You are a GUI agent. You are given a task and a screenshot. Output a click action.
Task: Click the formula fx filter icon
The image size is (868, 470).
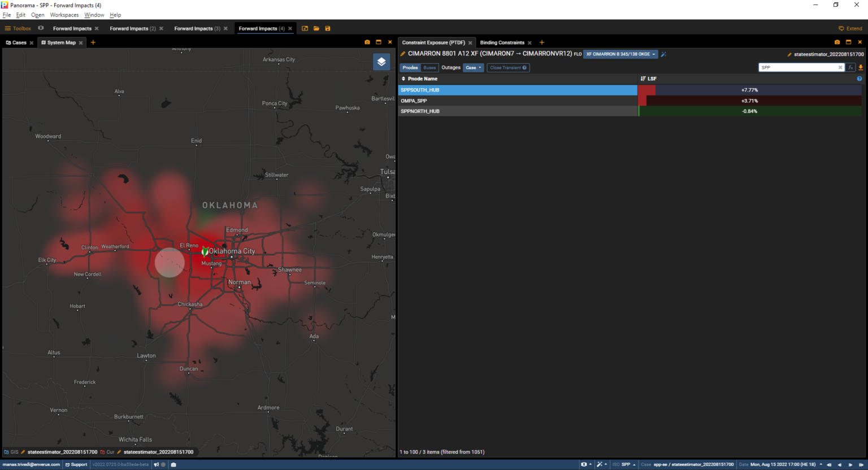coord(850,67)
